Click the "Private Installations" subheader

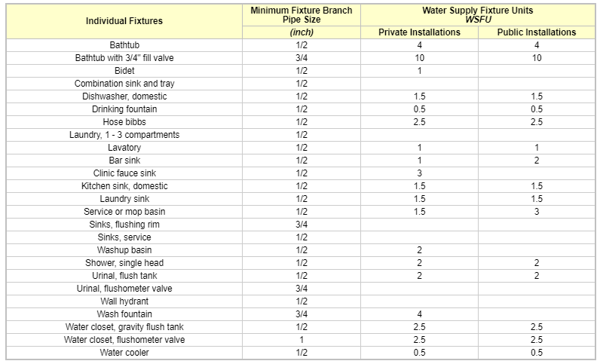419,32
